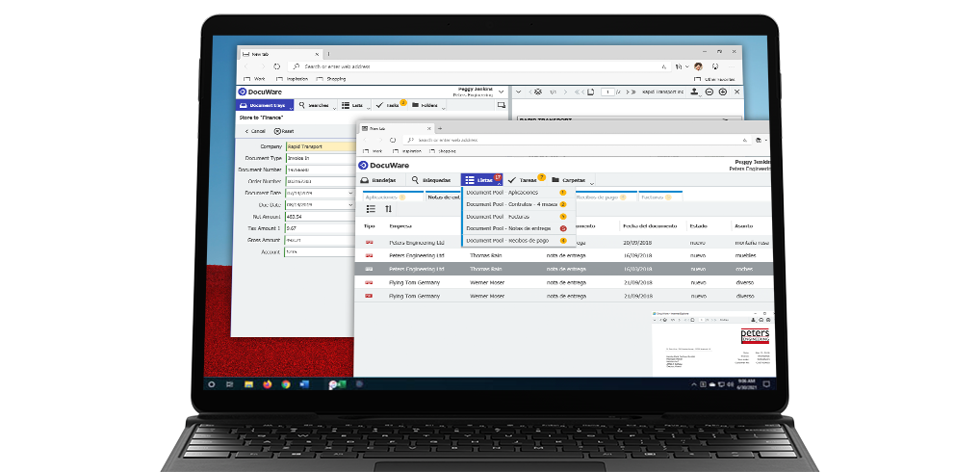This screenshot has width=980, height=472.
Task: Expand the Carpetas dropdown arrow
Action: click(x=592, y=182)
